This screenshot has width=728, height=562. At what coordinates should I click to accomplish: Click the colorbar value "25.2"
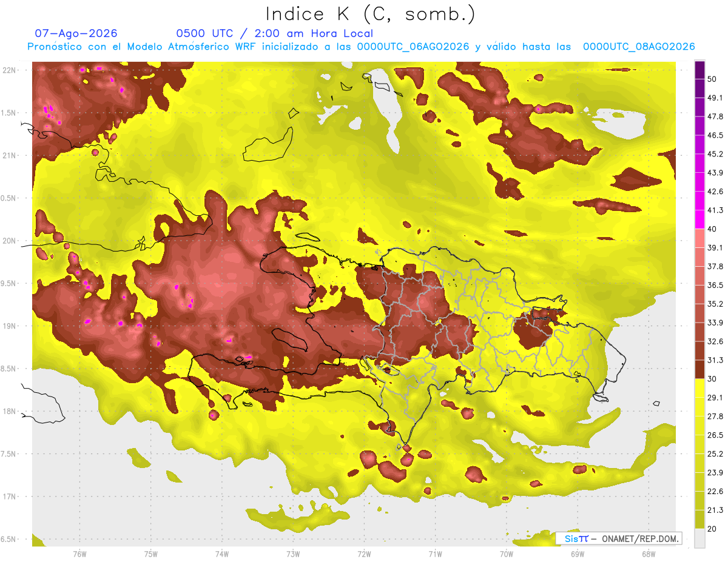(715, 453)
